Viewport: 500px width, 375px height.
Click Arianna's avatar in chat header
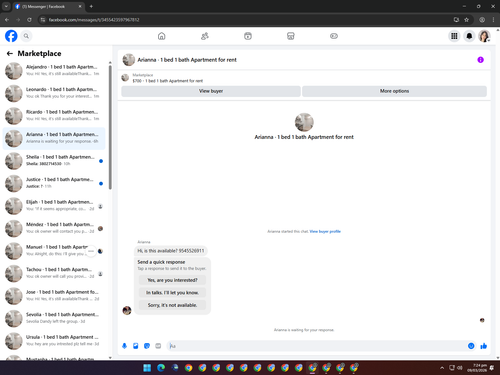click(x=129, y=60)
